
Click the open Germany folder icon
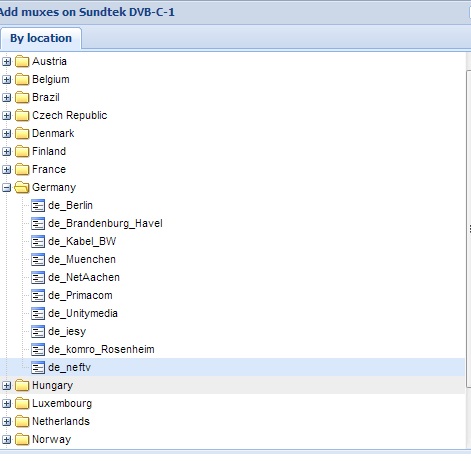coord(22,187)
